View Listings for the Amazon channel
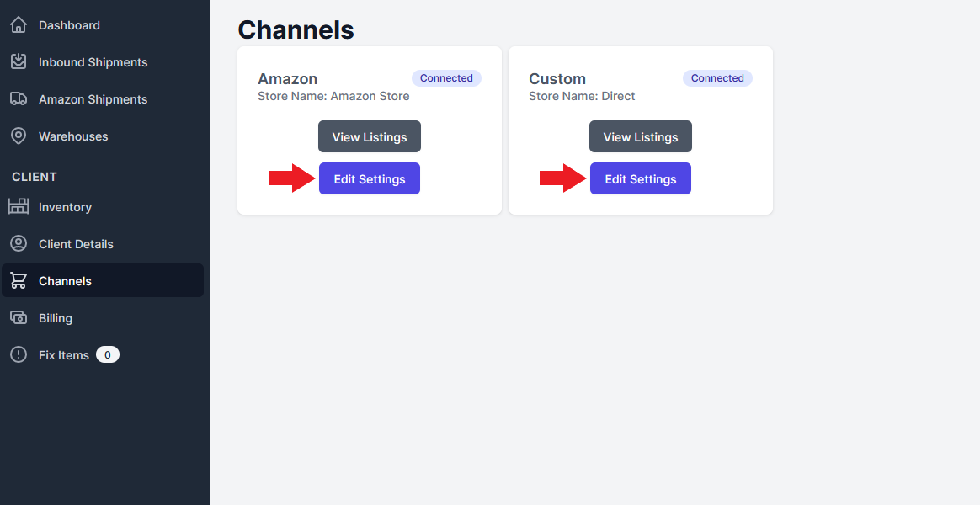The image size is (980, 505). tap(370, 136)
